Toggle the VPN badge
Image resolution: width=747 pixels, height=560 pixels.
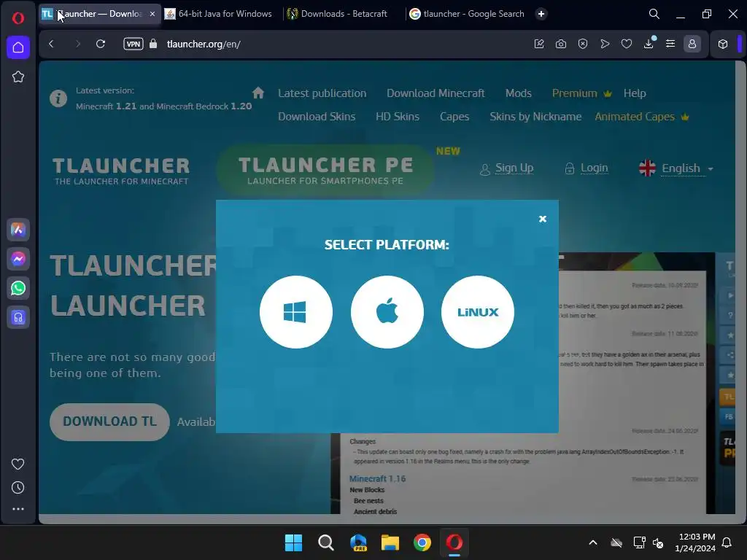tap(133, 44)
